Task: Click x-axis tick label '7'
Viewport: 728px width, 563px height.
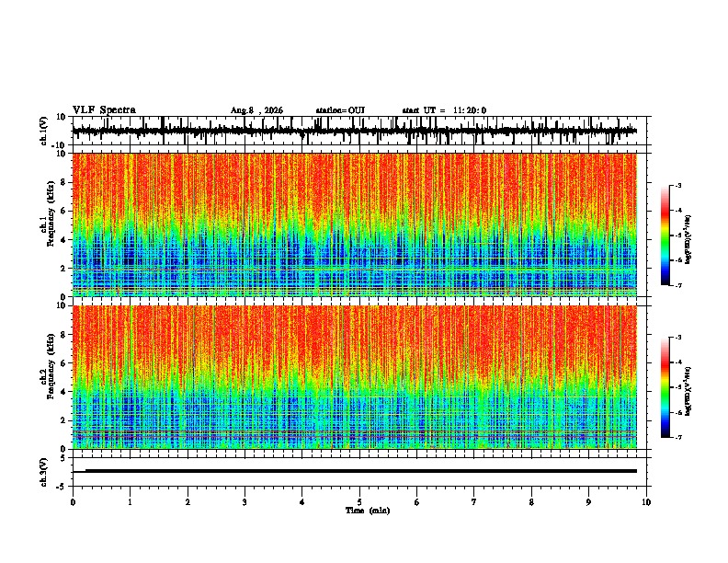Action: click(474, 502)
